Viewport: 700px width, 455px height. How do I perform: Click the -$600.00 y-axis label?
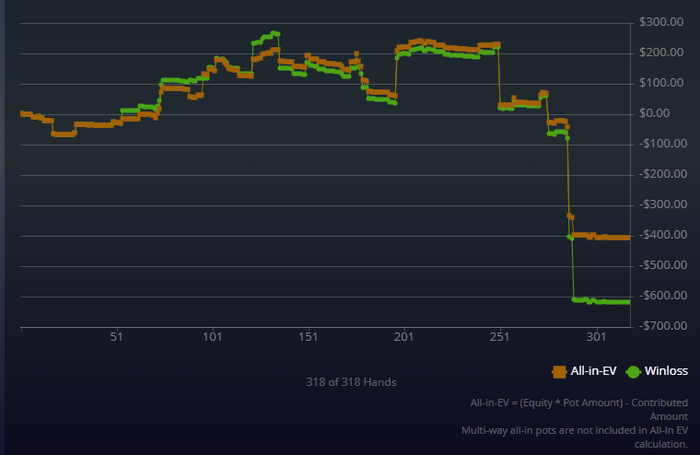tap(663, 295)
